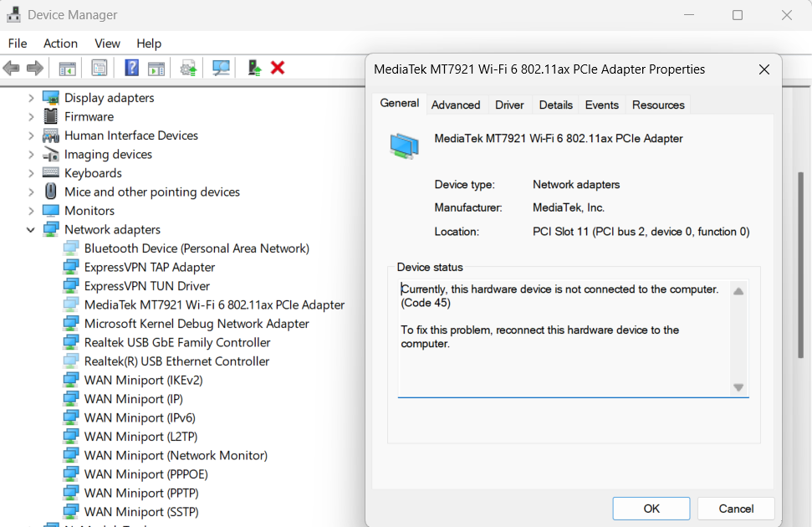
Task: Click the Action Pane toolbar icon
Action: (x=156, y=68)
